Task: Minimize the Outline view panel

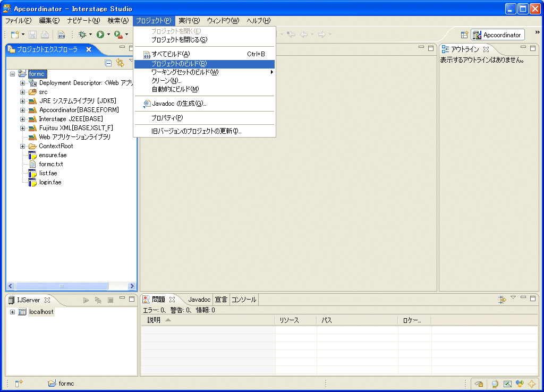Action: point(523,48)
